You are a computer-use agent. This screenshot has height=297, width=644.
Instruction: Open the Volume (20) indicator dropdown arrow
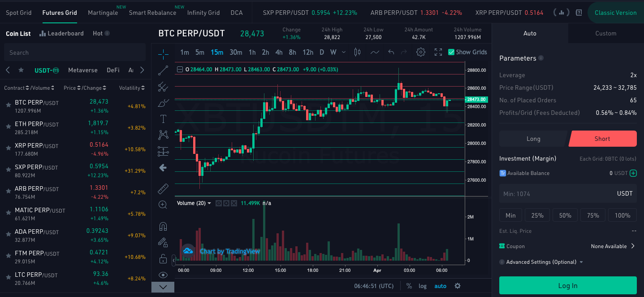click(209, 203)
